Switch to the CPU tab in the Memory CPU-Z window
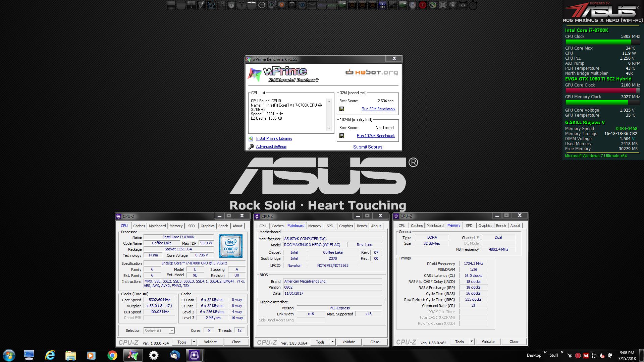644x362 pixels. coord(402,226)
